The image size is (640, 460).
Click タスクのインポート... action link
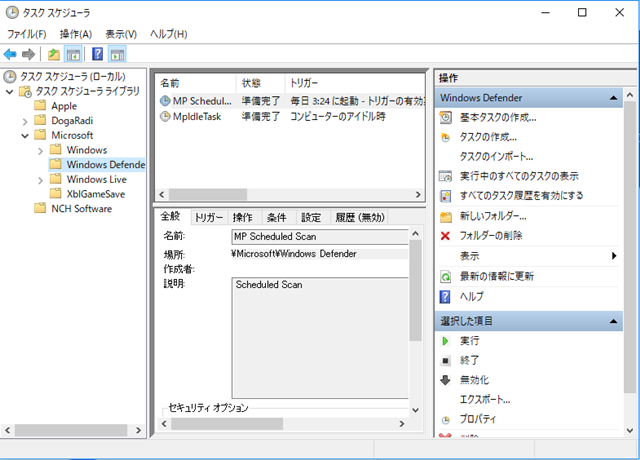(x=496, y=157)
